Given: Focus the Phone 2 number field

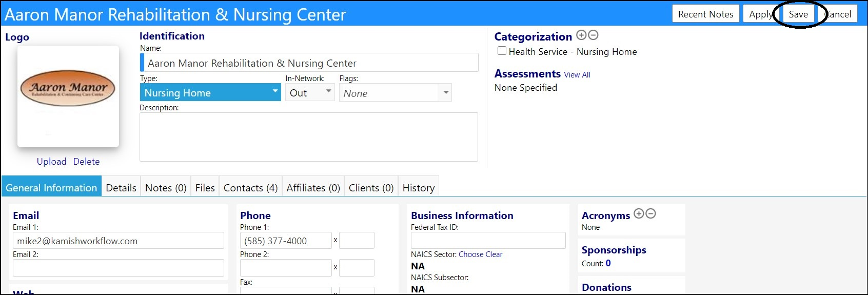Looking at the screenshot, I should point(286,268).
